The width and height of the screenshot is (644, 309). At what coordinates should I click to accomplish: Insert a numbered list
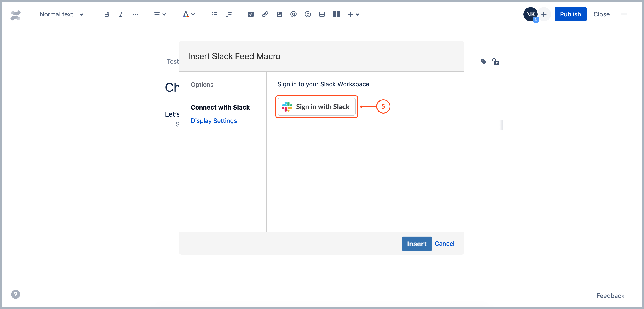click(229, 14)
